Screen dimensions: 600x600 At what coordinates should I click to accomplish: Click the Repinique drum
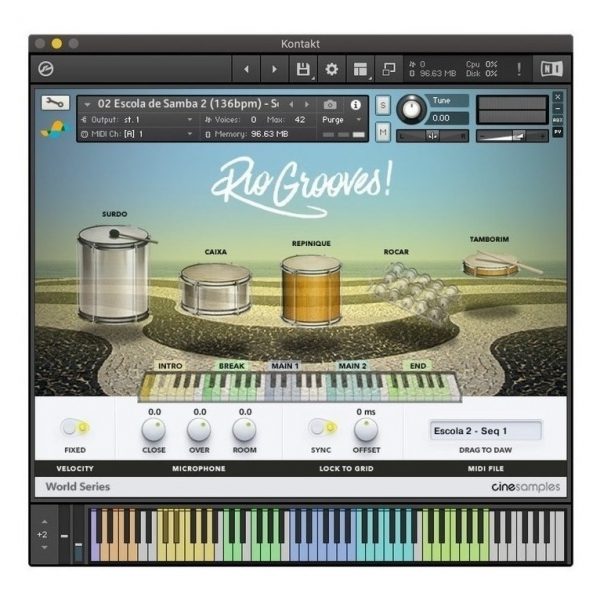point(311,291)
